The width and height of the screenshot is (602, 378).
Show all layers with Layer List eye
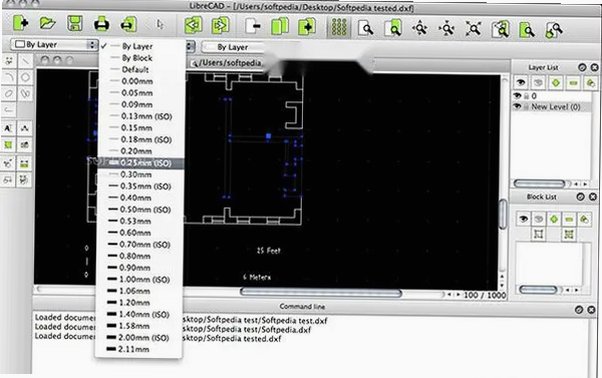(x=521, y=82)
